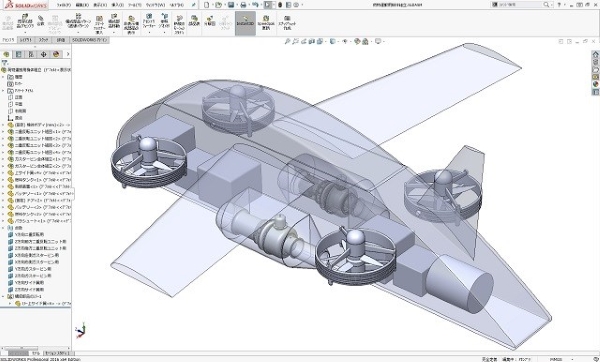Click the Speedpak update ribbon button

266,23
